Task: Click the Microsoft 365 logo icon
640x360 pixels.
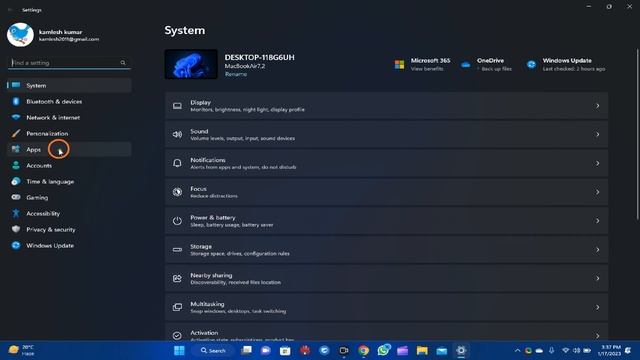Action: click(x=400, y=64)
